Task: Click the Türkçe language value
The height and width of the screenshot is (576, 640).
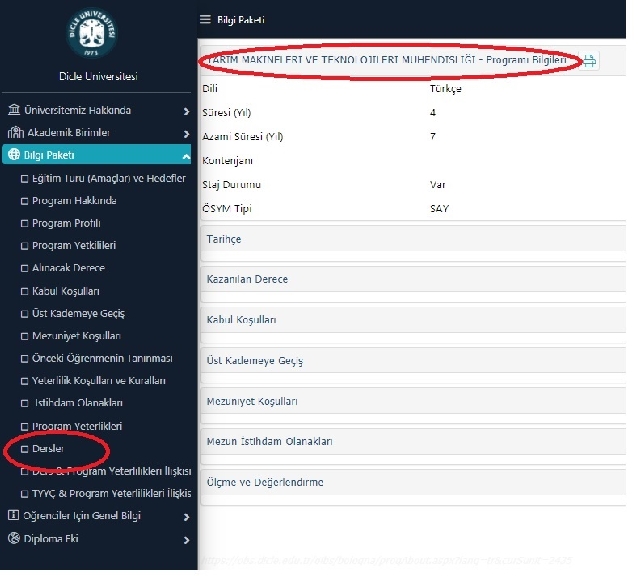Action: [445, 89]
